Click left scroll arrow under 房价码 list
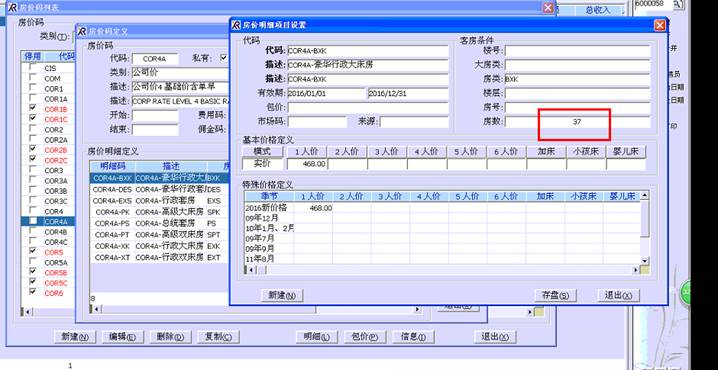Image resolution: width=718 pixels, height=370 pixels. pyautogui.click(x=27, y=312)
